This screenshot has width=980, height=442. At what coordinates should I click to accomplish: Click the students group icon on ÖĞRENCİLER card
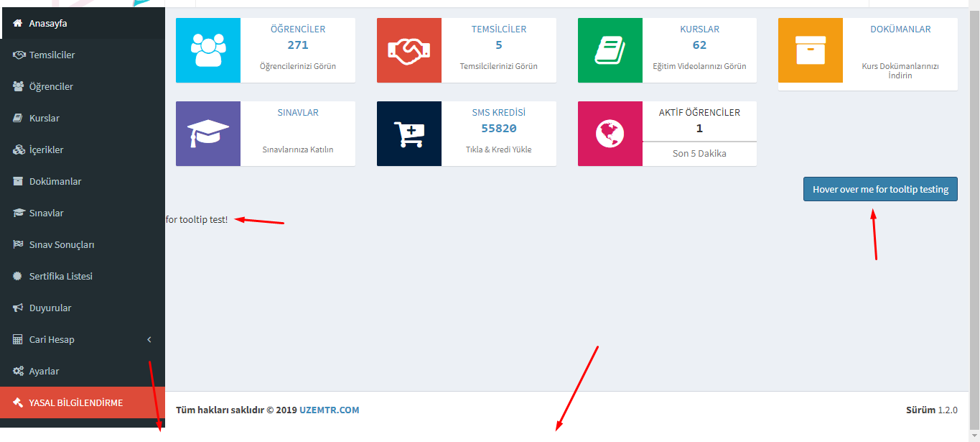pyautogui.click(x=208, y=50)
